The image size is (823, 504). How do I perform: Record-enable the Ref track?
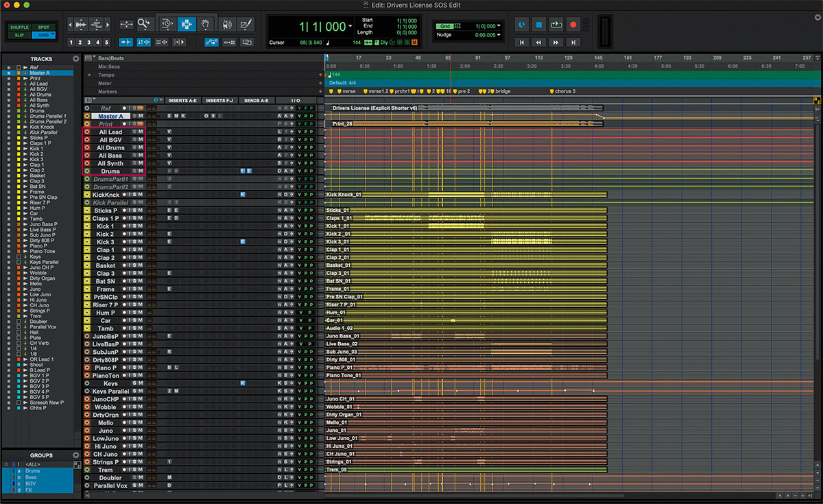[x=124, y=108]
